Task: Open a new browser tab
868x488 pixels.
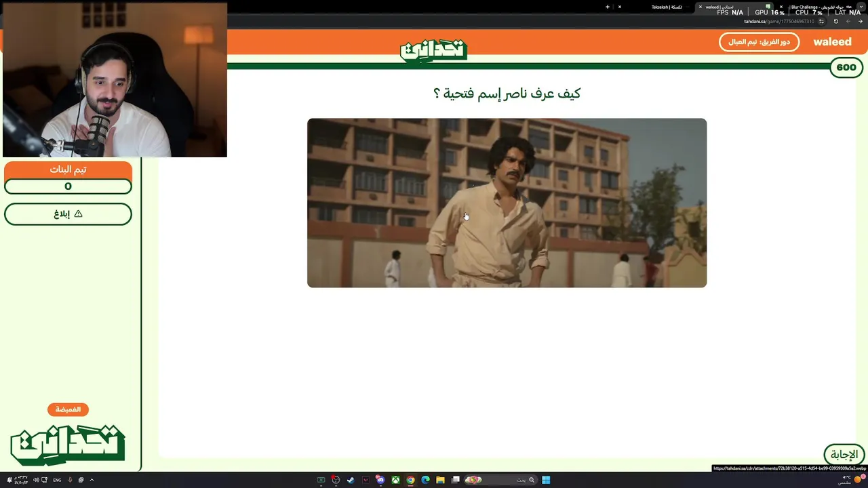Action: click(608, 7)
